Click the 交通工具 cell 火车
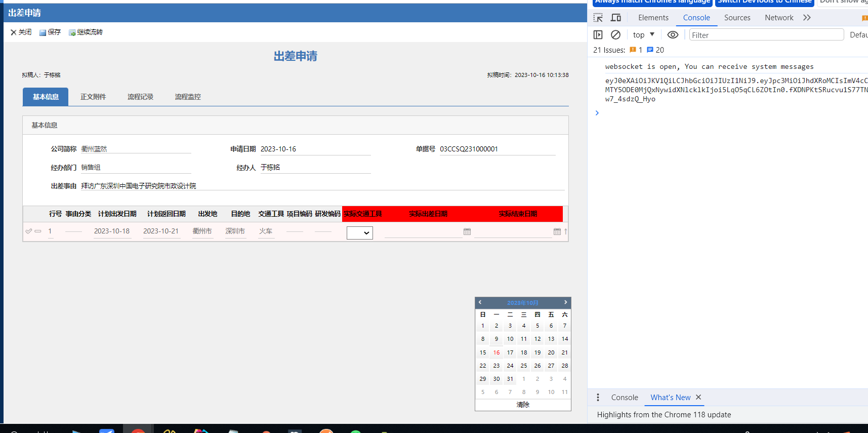Image resolution: width=868 pixels, height=433 pixels. point(266,231)
